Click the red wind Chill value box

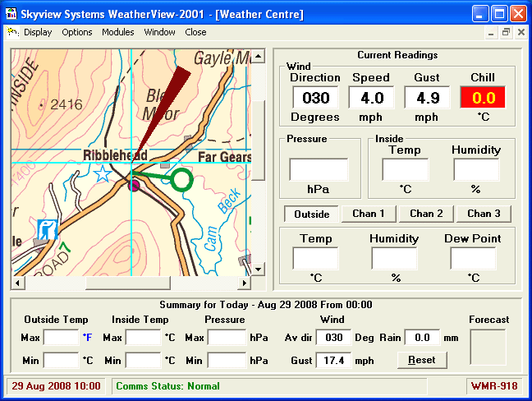(483, 98)
